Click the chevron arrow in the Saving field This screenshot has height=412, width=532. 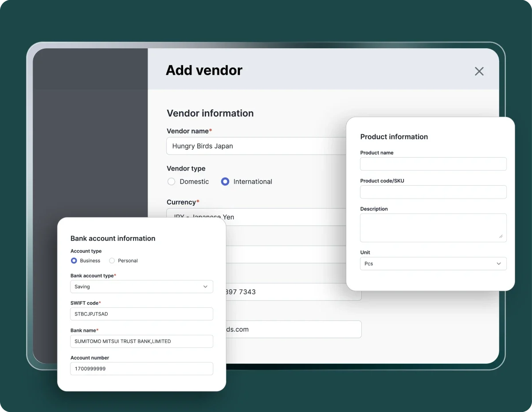[x=205, y=287]
